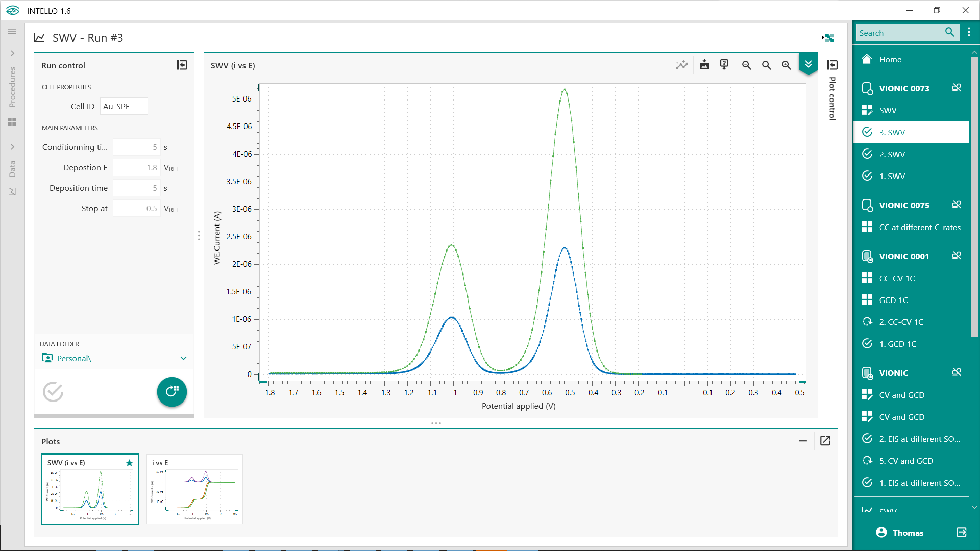The width and height of the screenshot is (980, 551).
Task: Open the Home item in sidebar
Action: (890, 59)
